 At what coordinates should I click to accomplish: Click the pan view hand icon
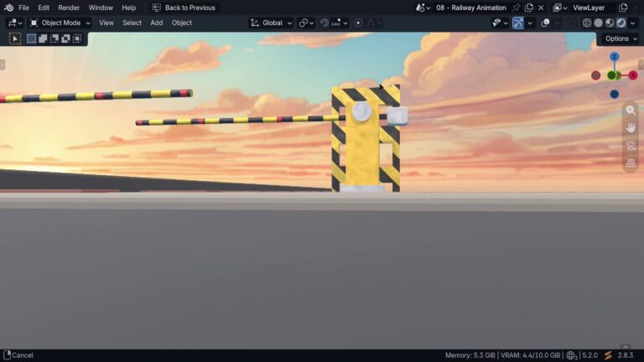(631, 127)
